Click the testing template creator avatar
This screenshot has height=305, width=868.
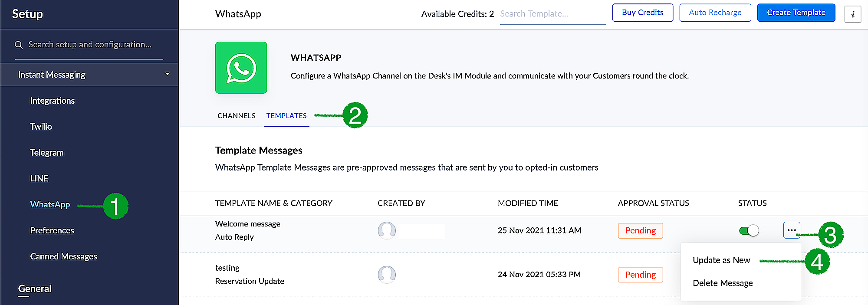[x=387, y=274]
